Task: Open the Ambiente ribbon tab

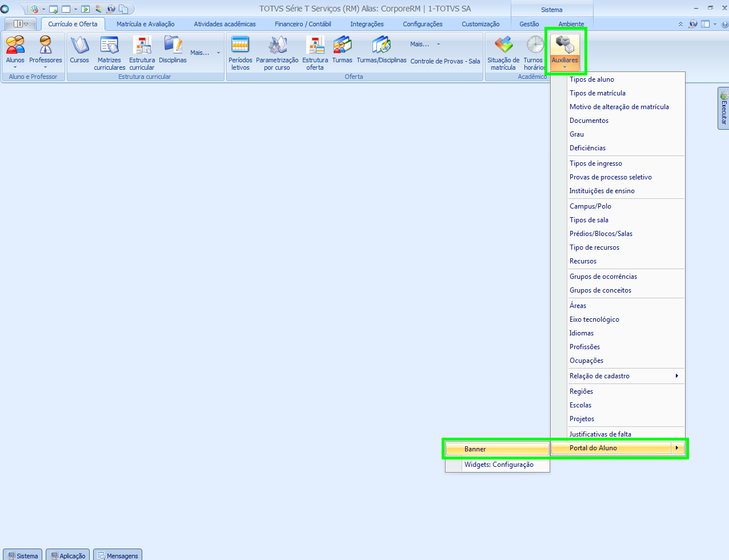Action: tap(571, 24)
